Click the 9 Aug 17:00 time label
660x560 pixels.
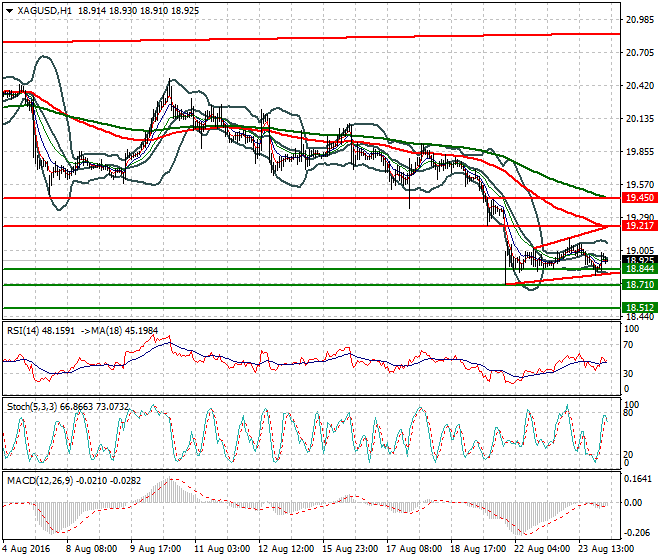[x=157, y=549]
